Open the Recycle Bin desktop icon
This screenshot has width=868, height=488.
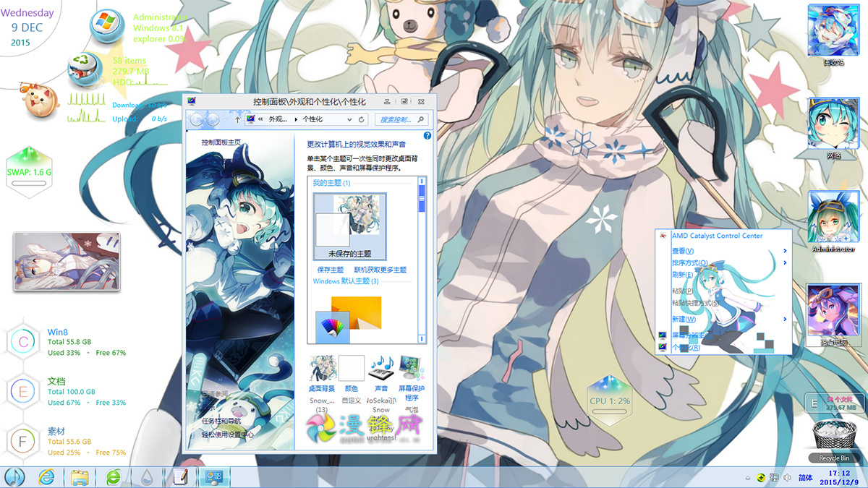click(833, 441)
